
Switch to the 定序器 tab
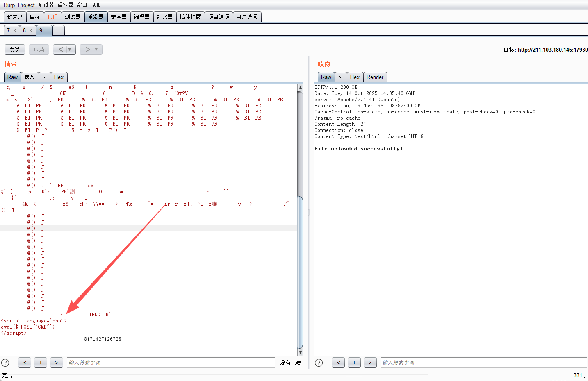[x=119, y=17]
